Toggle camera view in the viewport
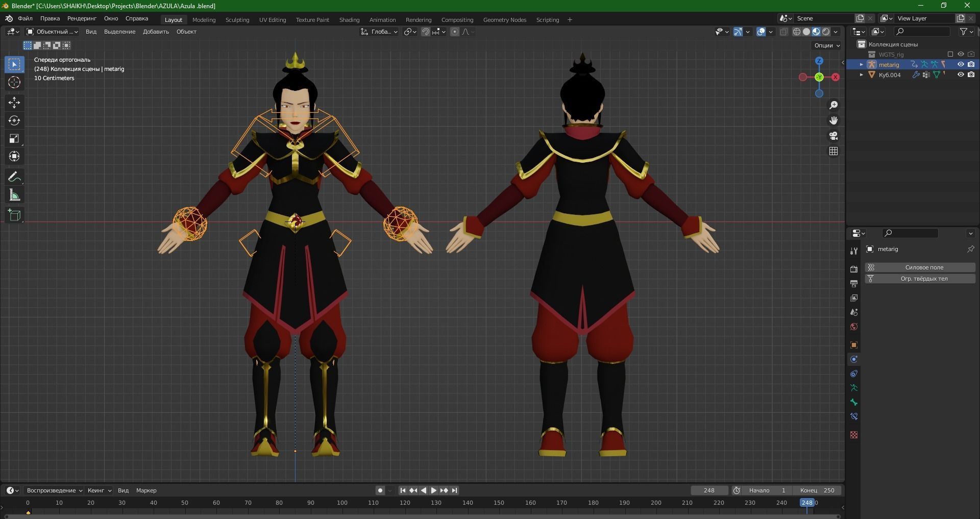This screenshot has width=980, height=519. [834, 136]
